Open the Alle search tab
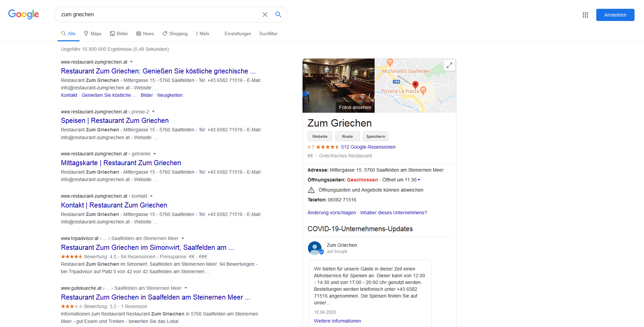The width and height of the screenshot is (644, 327). (x=68, y=34)
